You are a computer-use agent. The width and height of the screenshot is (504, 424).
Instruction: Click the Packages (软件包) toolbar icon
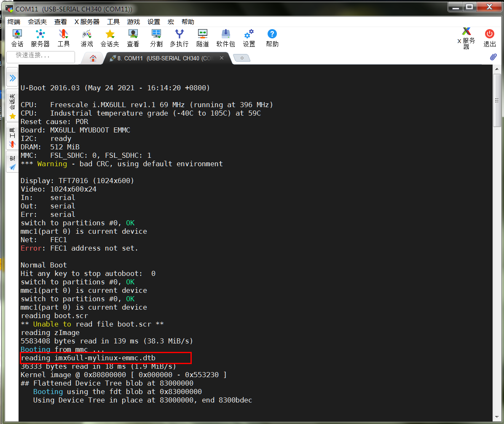(225, 38)
